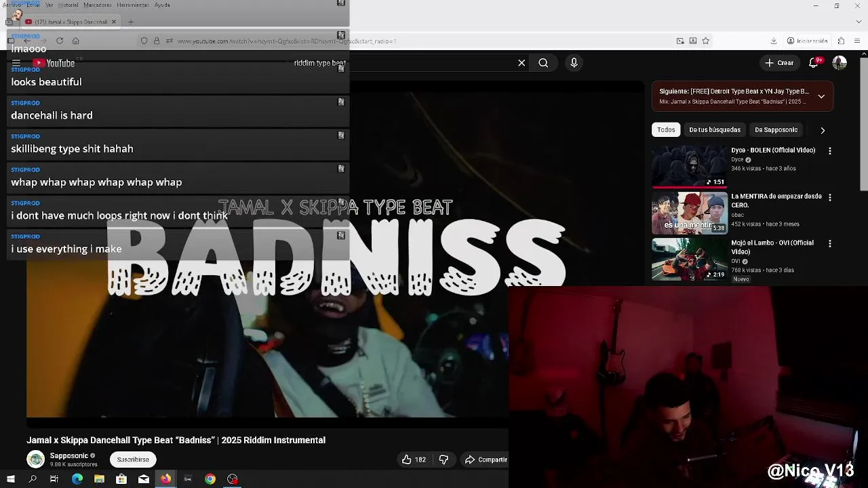Close the Jamal x Skippa browser tab
The width and height of the screenshot is (868, 488).
[x=114, y=22]
